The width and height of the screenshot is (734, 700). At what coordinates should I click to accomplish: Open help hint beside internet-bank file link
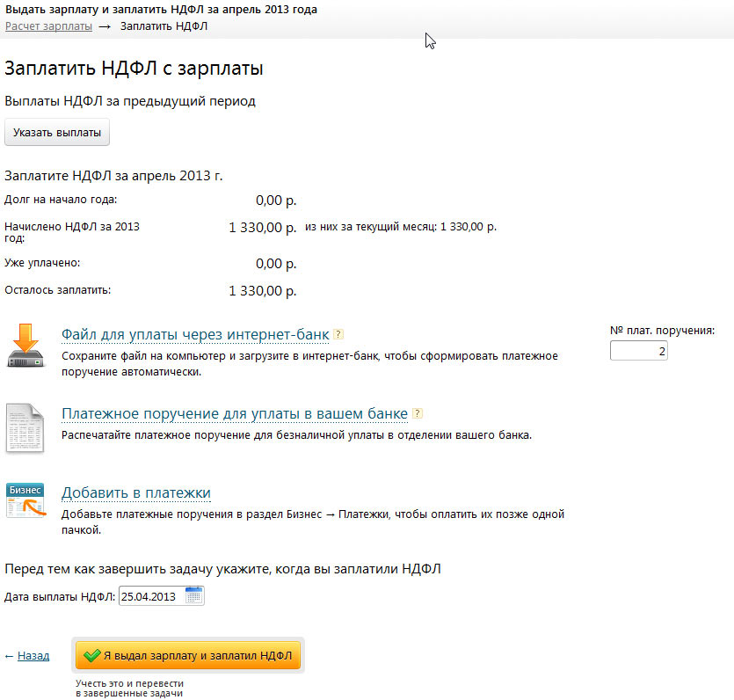pos(338,335)
